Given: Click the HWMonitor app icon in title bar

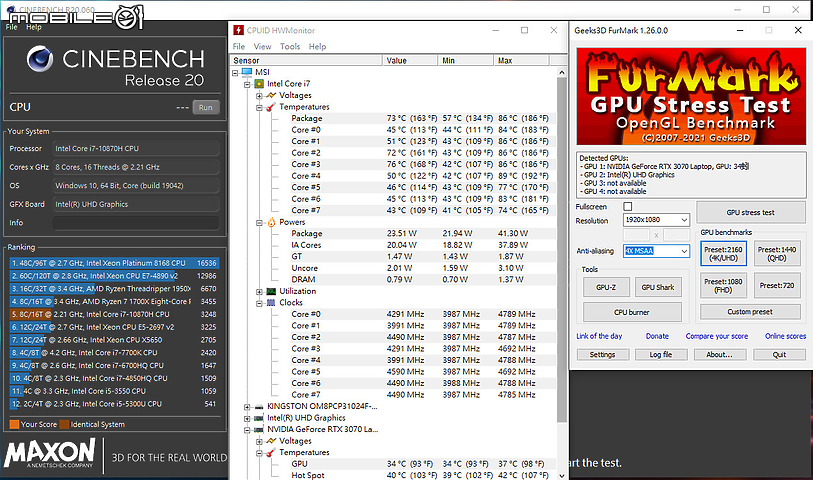Looking at the screenshot, I should coord(238,30).
